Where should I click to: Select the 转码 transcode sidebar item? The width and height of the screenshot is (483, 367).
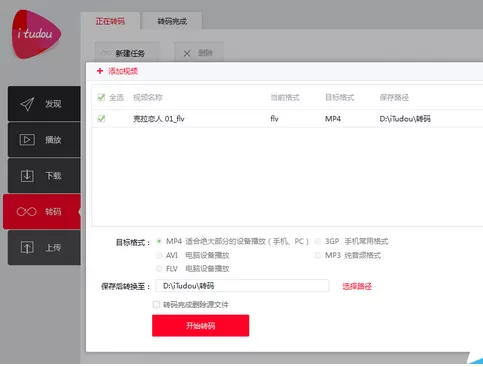(42, 212)
